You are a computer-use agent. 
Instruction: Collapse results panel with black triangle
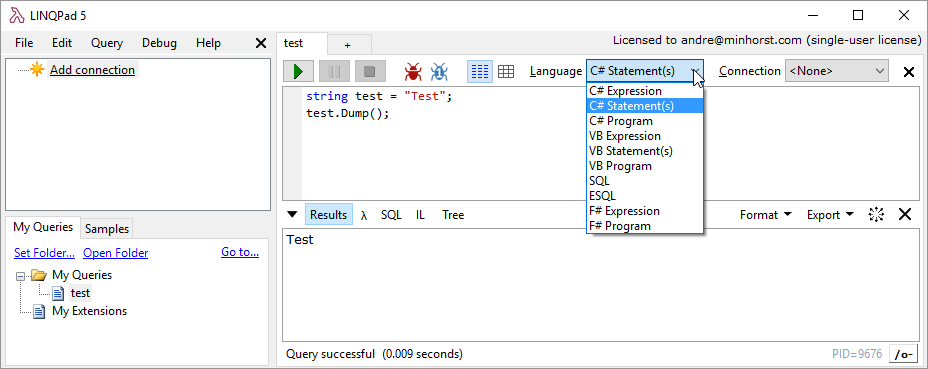pos(292,214)
